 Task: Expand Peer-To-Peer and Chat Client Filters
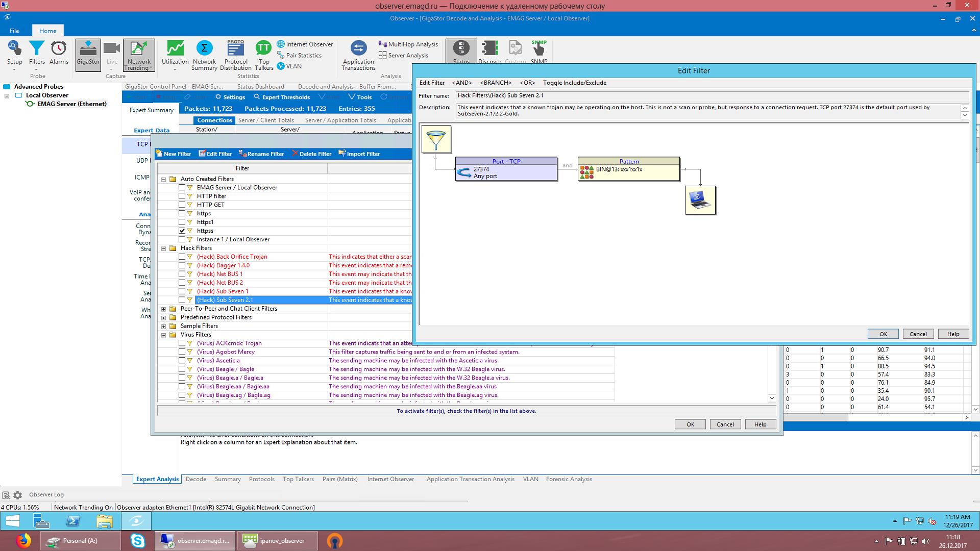pyautogui.click(x=164, y=309)
